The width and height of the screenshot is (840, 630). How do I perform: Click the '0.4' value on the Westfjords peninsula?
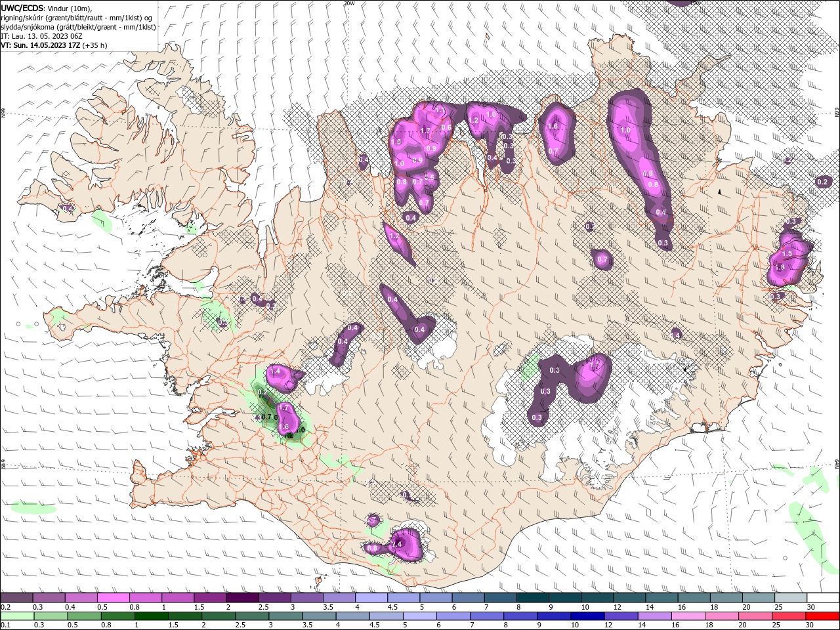pos(67,209)
